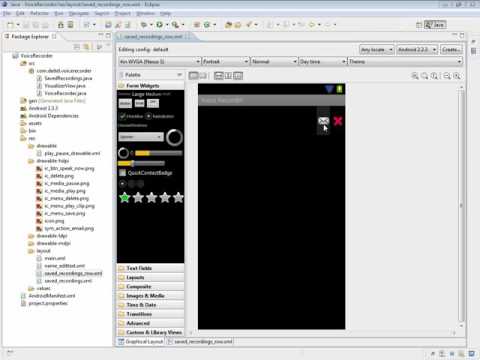Click the Debug bug toolbar icon
Screen dimensions: 480x360
144,25
